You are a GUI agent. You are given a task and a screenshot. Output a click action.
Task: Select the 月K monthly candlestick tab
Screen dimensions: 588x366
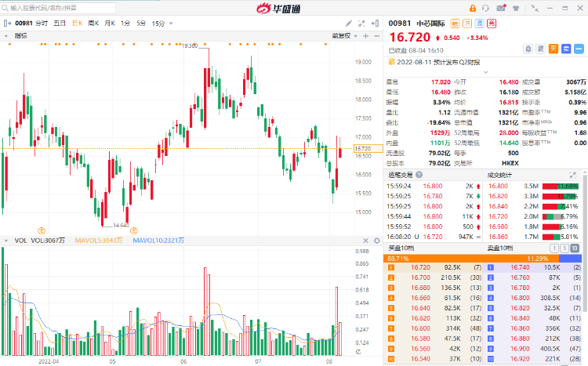[x=110, y=24]
